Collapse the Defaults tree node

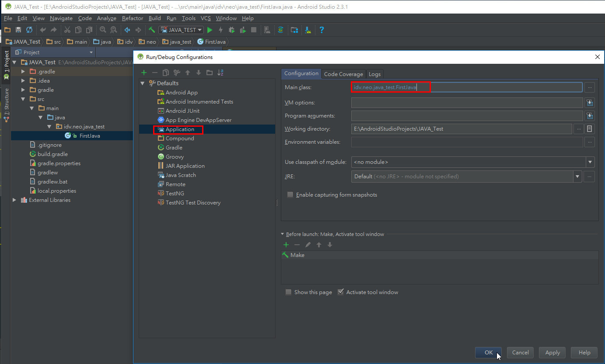[x=142, y=83]
